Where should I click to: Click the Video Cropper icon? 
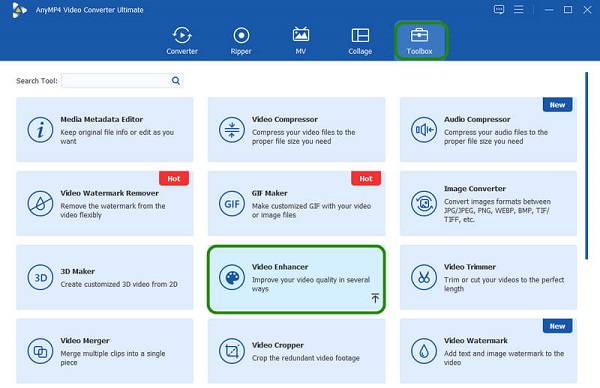click(x=232, y=351)
